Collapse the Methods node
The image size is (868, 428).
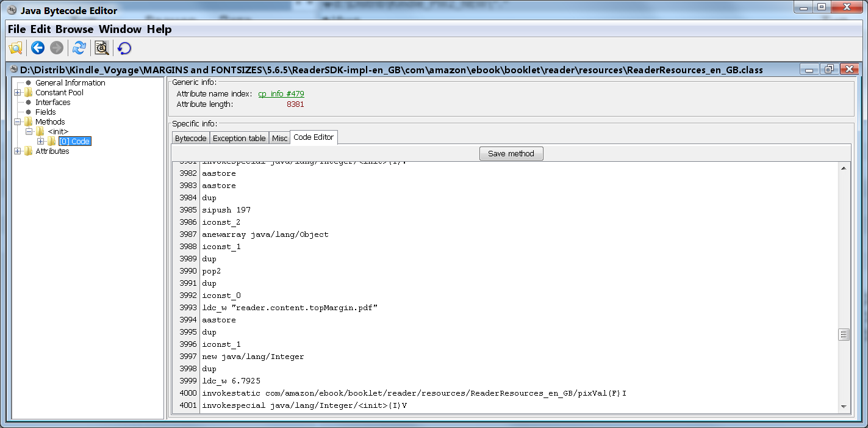[x=17, y=122]
